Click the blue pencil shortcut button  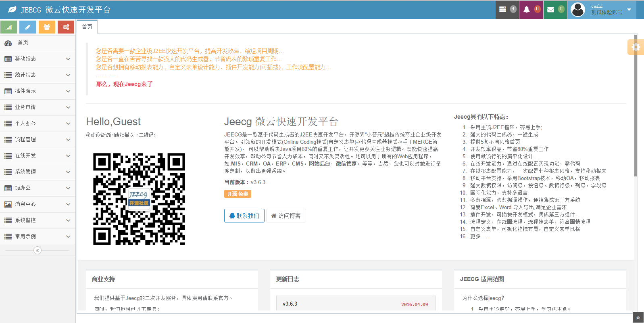point(27,27)
